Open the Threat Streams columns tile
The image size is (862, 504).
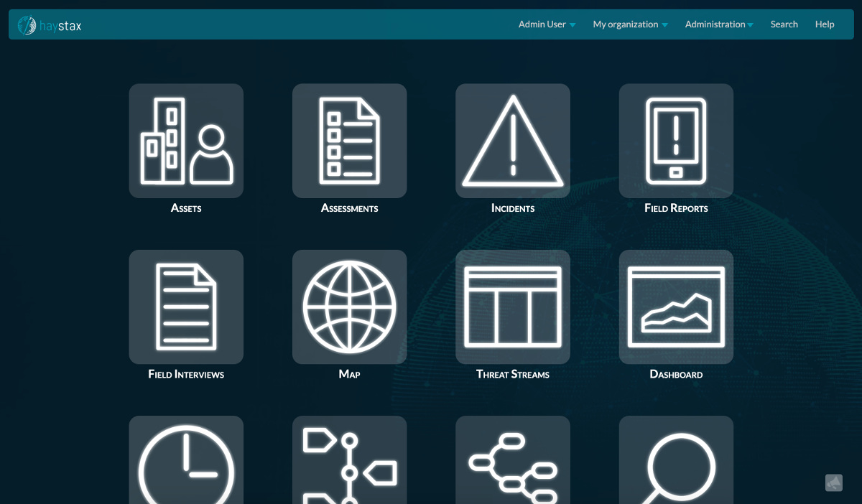[512, 307]
